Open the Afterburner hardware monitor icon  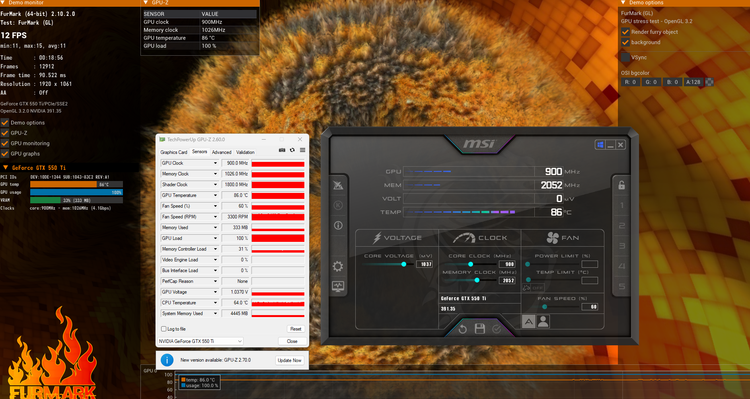coord(338,287)
